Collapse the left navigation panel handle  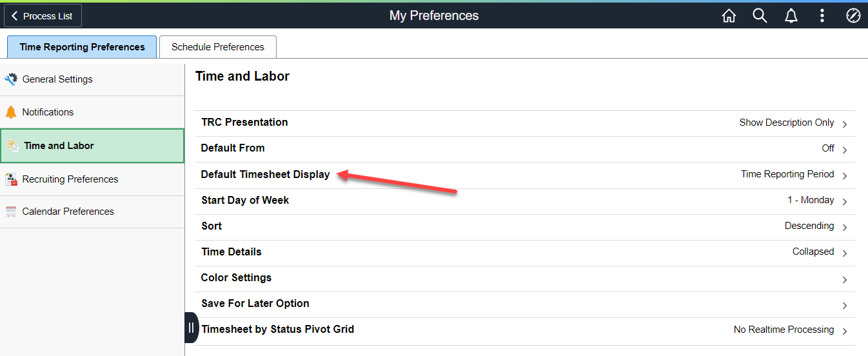click(x=191, y=328)
